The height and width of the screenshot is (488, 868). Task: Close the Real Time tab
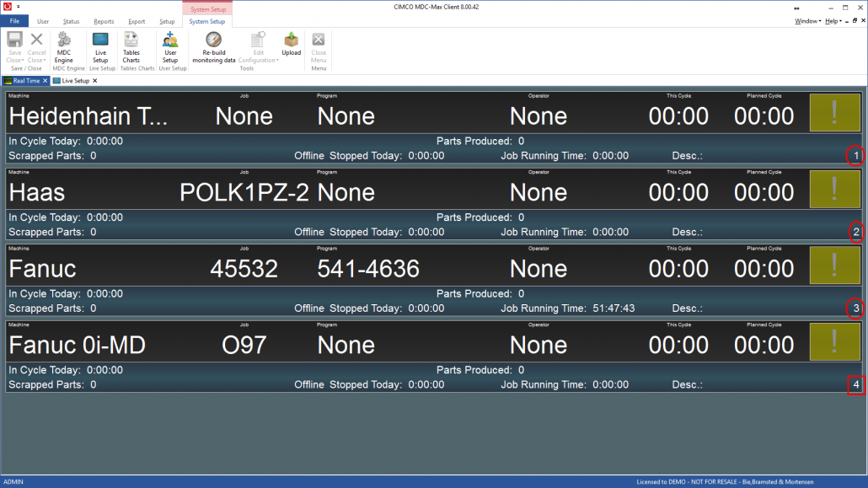coord(46,81)
